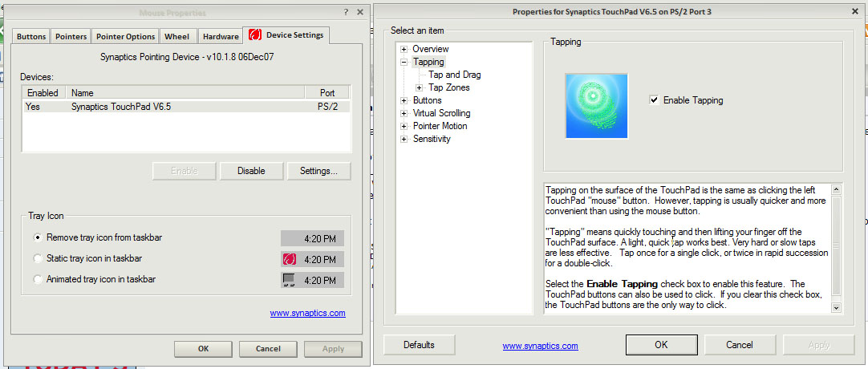The height and width of the screenshot is (369, 868).
Task: Click Cancel in Mouse Properties window
Action: point(268,348)
